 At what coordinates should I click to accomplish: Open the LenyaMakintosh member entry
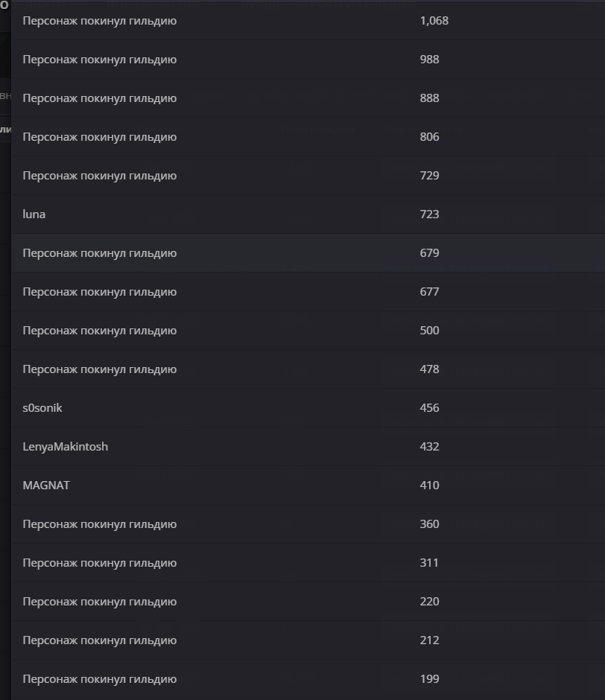[66, 446]
